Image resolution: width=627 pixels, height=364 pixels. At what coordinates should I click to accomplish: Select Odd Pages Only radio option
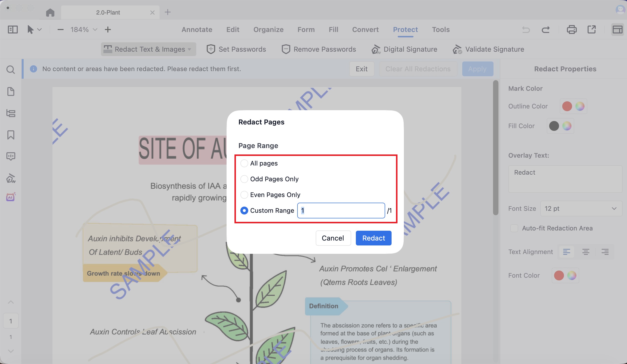[244, 179]
